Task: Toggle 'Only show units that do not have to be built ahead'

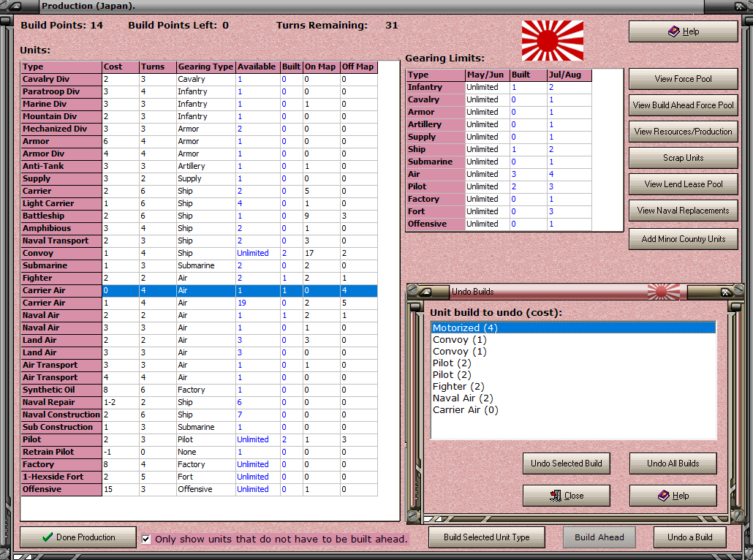Action: pyautogui.click(x=146, y=539)
